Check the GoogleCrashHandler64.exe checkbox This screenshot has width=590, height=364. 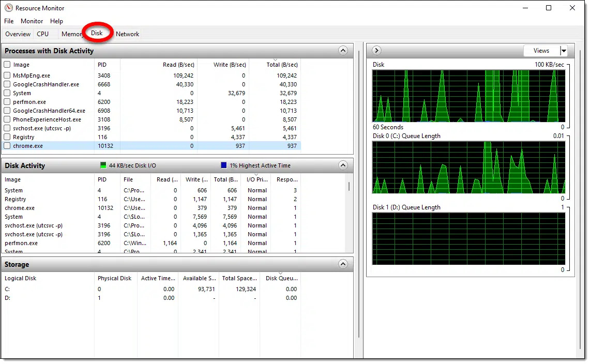pos(7,111)
